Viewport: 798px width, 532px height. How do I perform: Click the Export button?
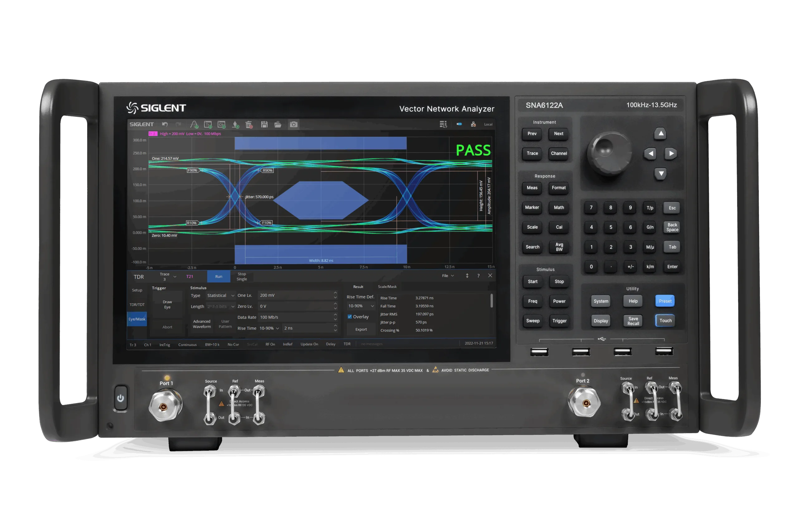point(361,329)
